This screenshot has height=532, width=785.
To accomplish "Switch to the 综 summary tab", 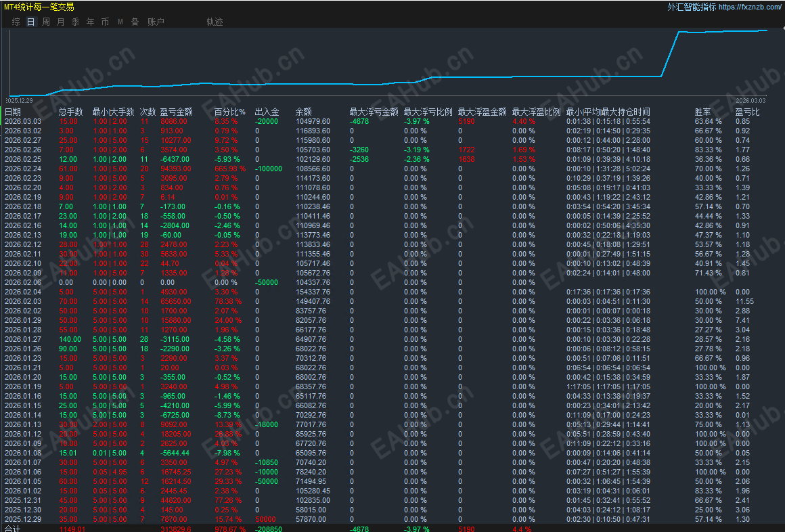I will pyautogui.click(x=16, y=22).
